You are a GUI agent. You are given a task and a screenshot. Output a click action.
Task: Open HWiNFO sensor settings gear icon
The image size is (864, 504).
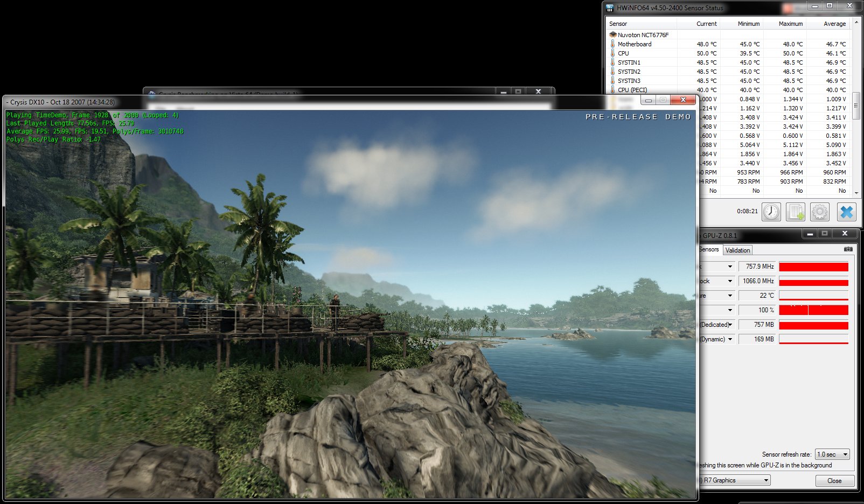[820, 212]
